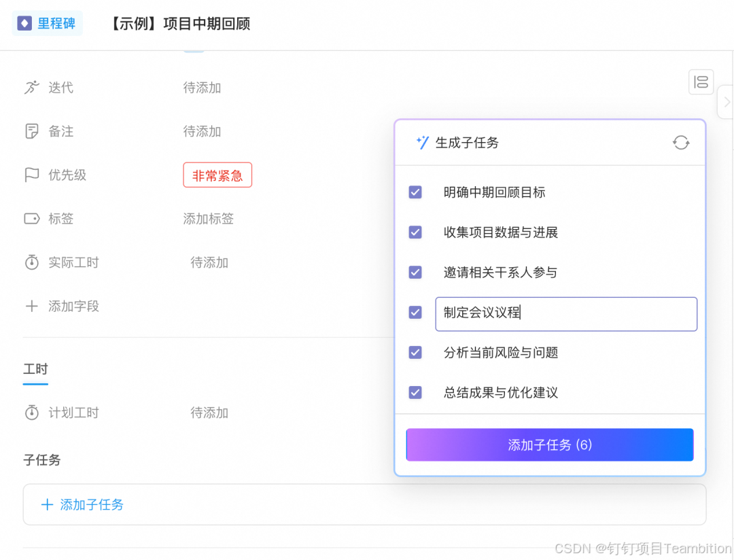Expand the side panel chevron arrow
Image resolution: width=734 pixels, height=560 pixels.
(x=727, y=102)
